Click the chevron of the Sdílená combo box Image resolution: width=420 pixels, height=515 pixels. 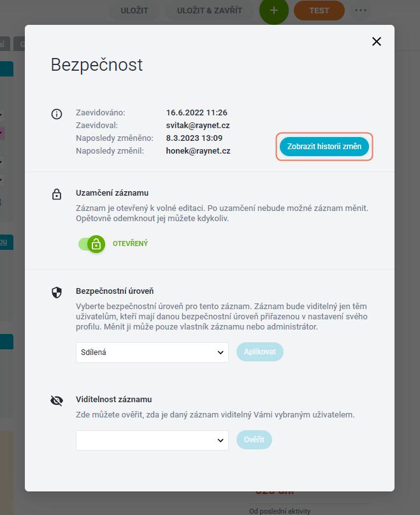coord(221,352)
